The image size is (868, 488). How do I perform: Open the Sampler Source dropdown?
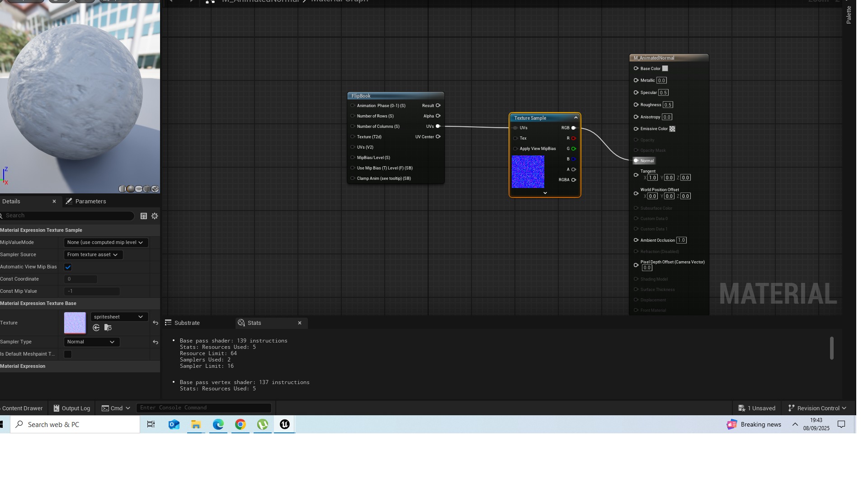93,255
